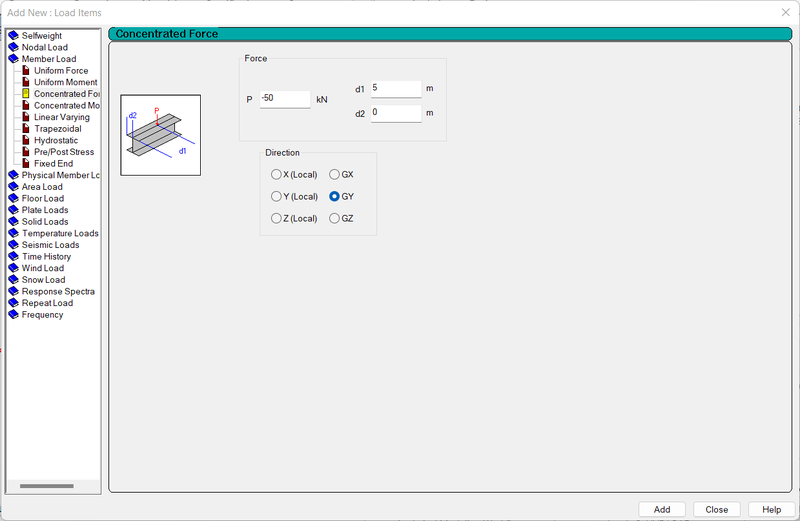This screenshot has width=800, height=521.
Task: Click the Physical Member Load book icon
Action: [14, 175]
